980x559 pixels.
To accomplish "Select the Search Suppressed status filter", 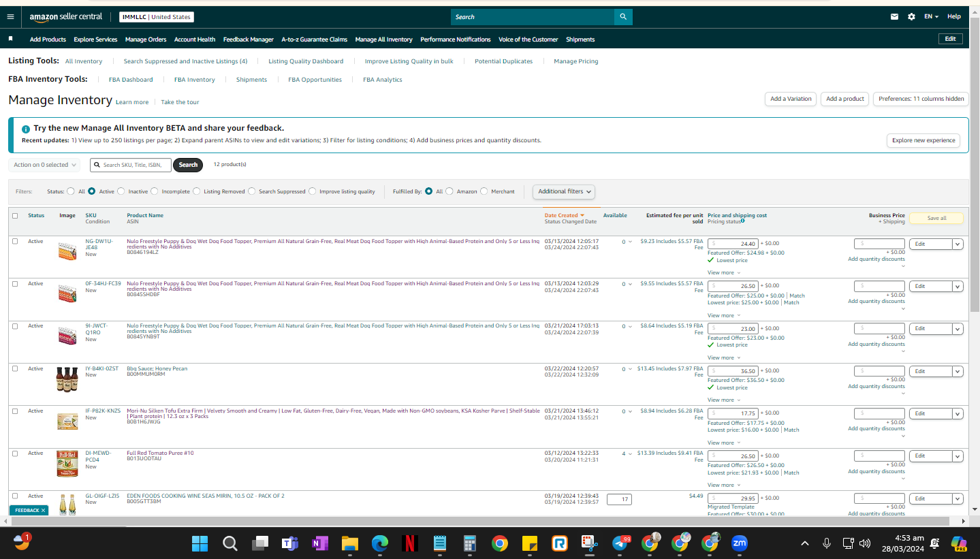I will pos(251,191).
